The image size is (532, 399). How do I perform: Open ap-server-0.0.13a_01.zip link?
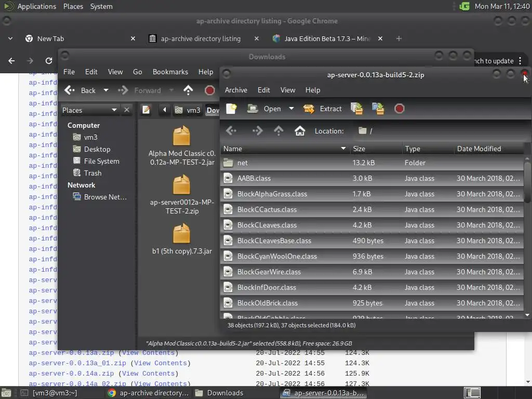(x=77, y=363)
